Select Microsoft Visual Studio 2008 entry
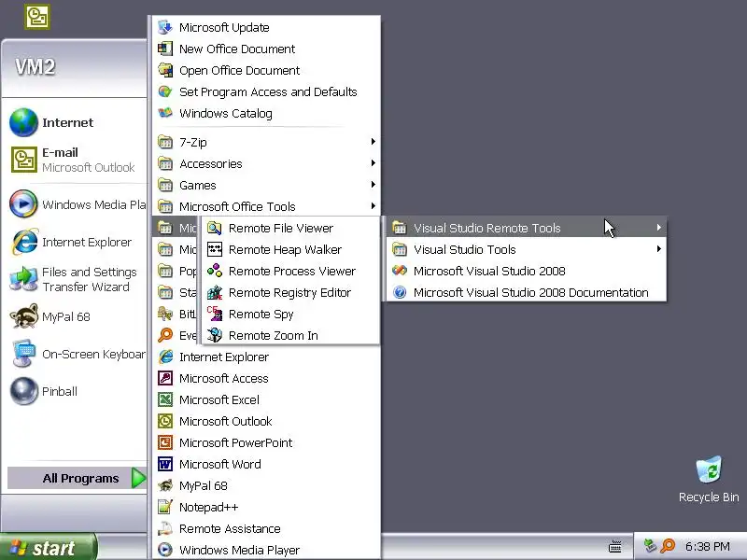Image resolution: width=747 pixels, height=560 pixels. click(527, 271)
